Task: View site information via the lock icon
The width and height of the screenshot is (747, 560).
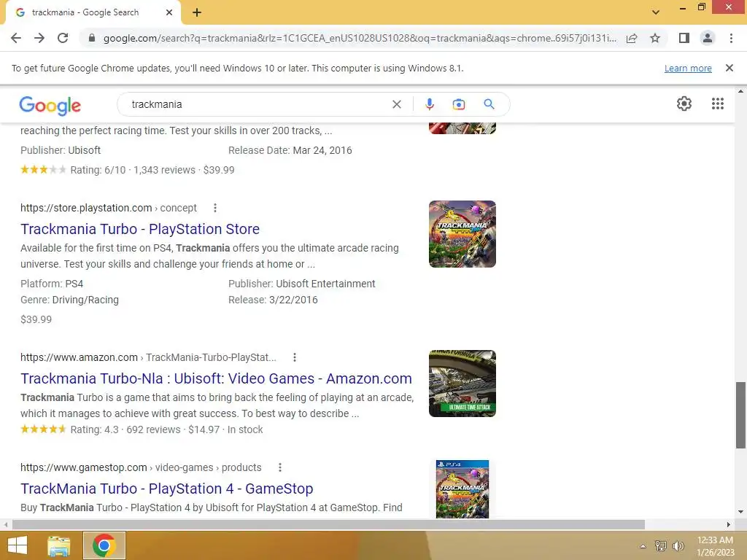Action: [92, 38]
